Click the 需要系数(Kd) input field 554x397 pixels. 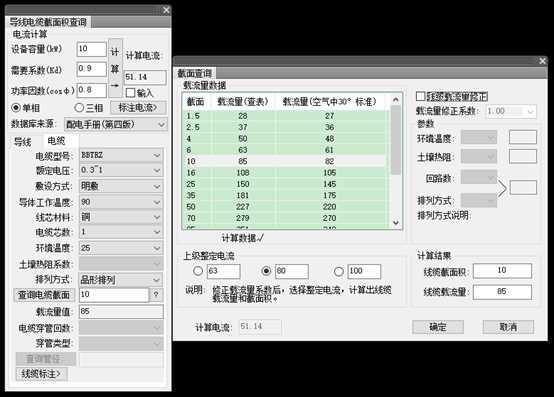click(92, 69)
